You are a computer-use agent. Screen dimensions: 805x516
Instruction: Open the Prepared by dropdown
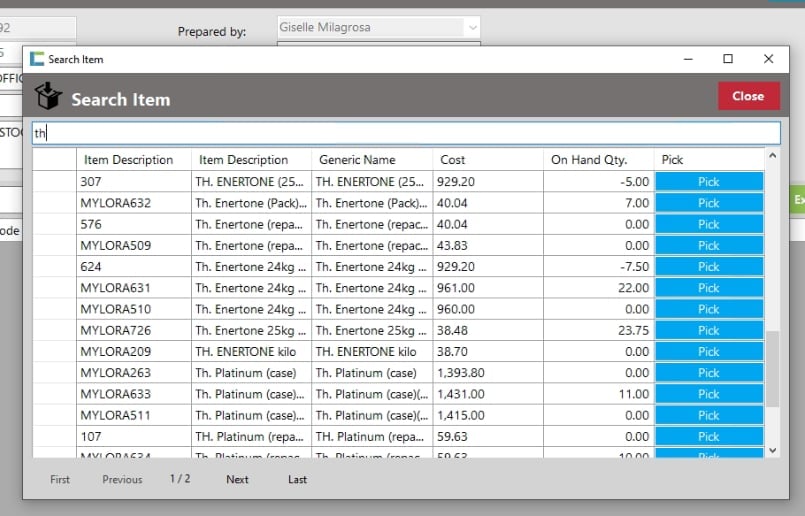coord(473,28)
